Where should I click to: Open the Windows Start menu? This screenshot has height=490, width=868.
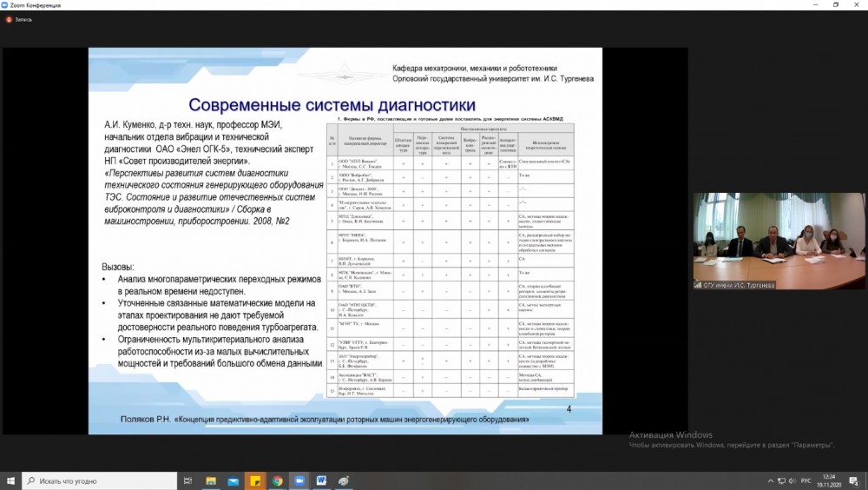(11, 480)
